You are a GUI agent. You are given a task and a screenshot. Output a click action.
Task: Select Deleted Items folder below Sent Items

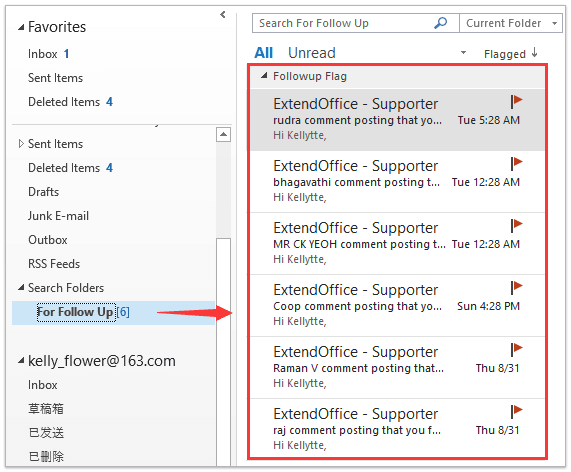pos(64,168)
